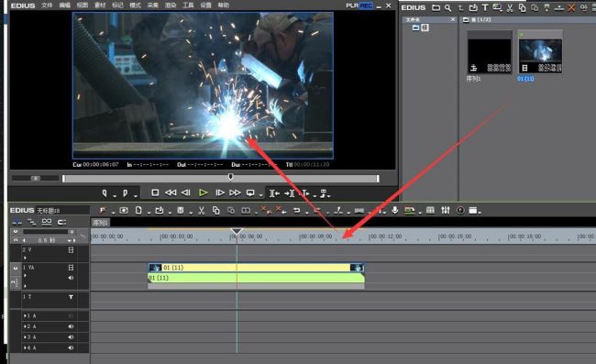Toggle video mute on 1 VA track
Image resolution: width=596 pixels, height=364 pixels.
[x=71, y=268]
